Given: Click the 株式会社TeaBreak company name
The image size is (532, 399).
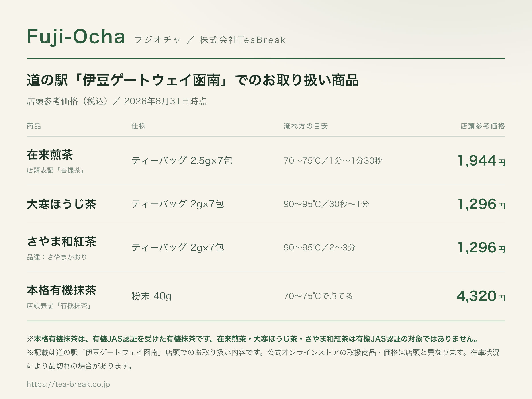Looking at the screenshot, I should click(243, 40).
